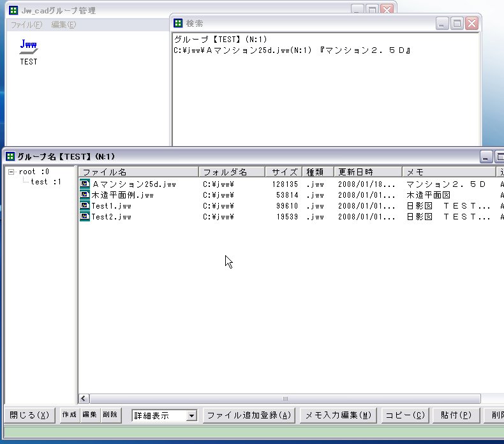Collapse the root tree node
The width and height of the screenshot is (504, 444).
pyautogui.click(x=11, y=172)
